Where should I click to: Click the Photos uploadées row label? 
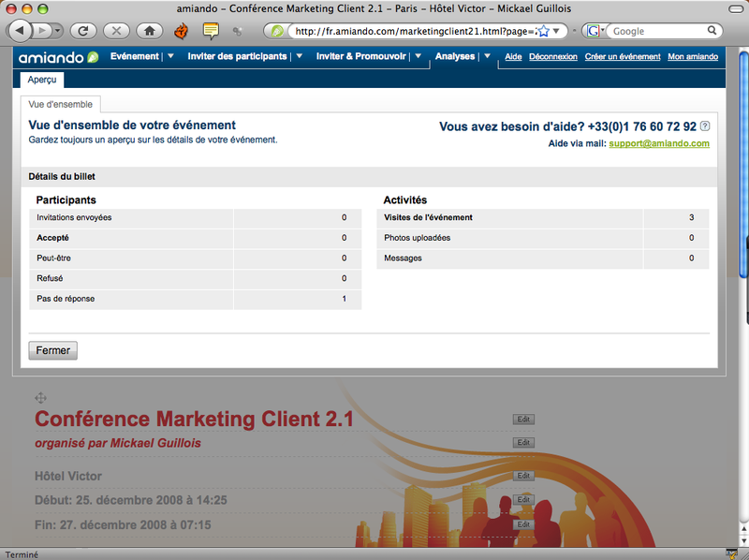pos(417,238)
